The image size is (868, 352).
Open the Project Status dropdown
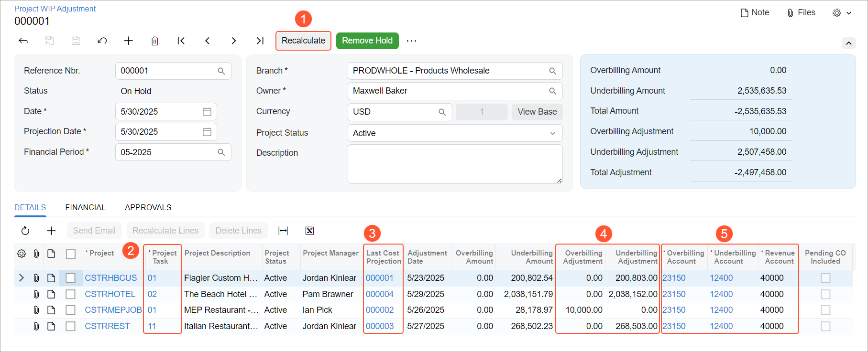pos(454,133)
